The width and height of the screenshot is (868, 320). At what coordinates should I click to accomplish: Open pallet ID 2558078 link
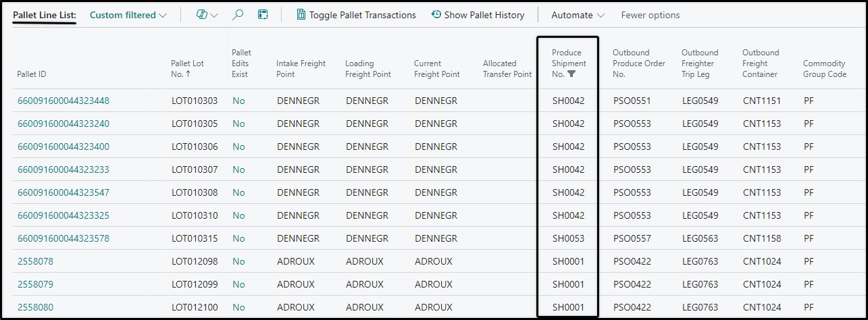35,261
